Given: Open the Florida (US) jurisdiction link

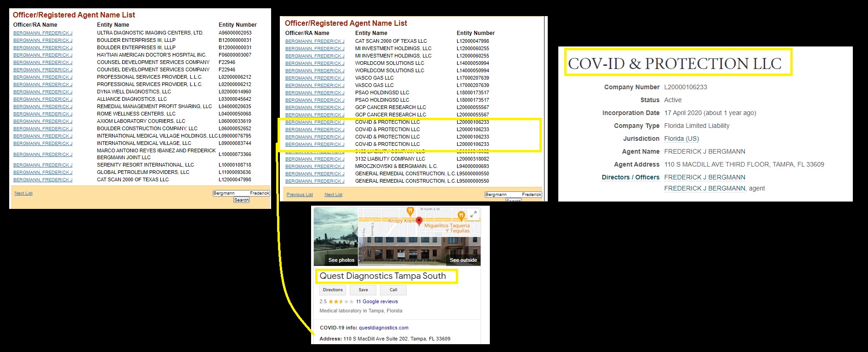Looking at the screenshot, I should pyautogui.click(x=681, y=138).
